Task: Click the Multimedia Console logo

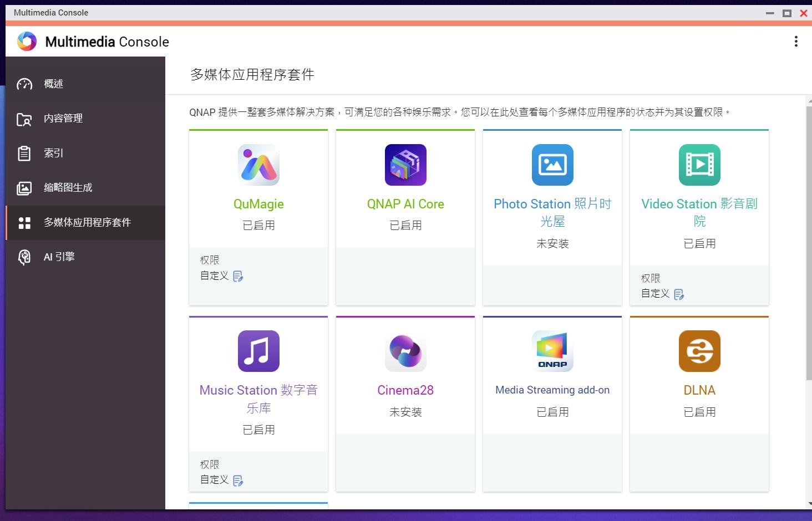Action: pos(26,41)
